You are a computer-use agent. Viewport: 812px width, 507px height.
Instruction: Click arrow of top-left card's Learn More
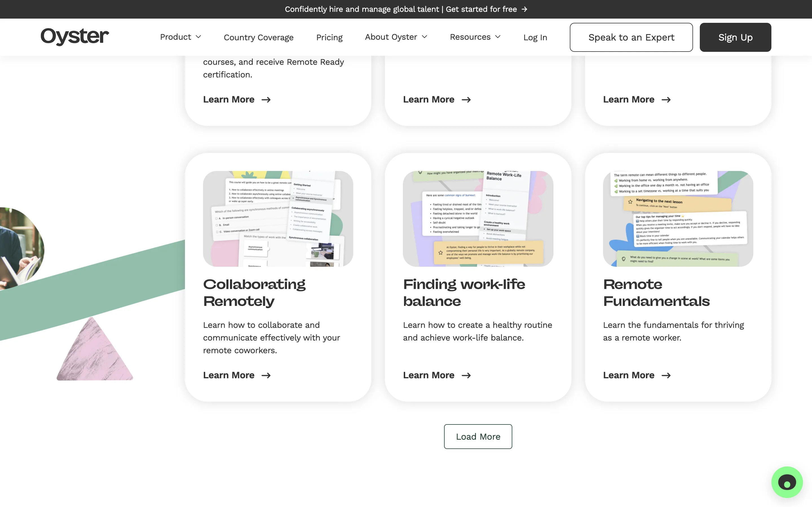click(x=266, y=100)
